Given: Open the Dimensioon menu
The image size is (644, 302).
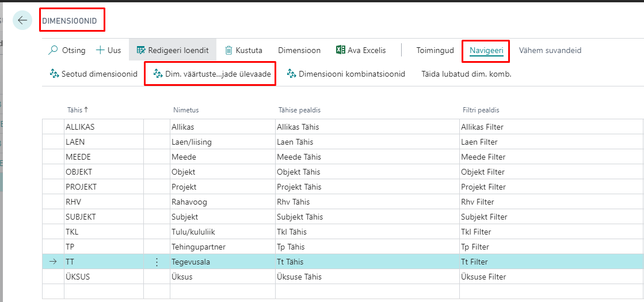Looking at the screenshot, I should click(x=299, y=51).
